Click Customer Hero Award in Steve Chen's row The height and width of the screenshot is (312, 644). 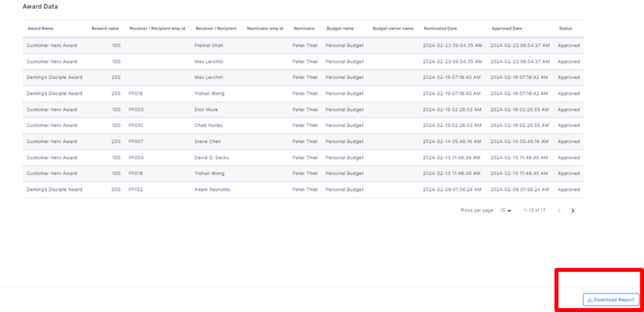coord(52,142)
